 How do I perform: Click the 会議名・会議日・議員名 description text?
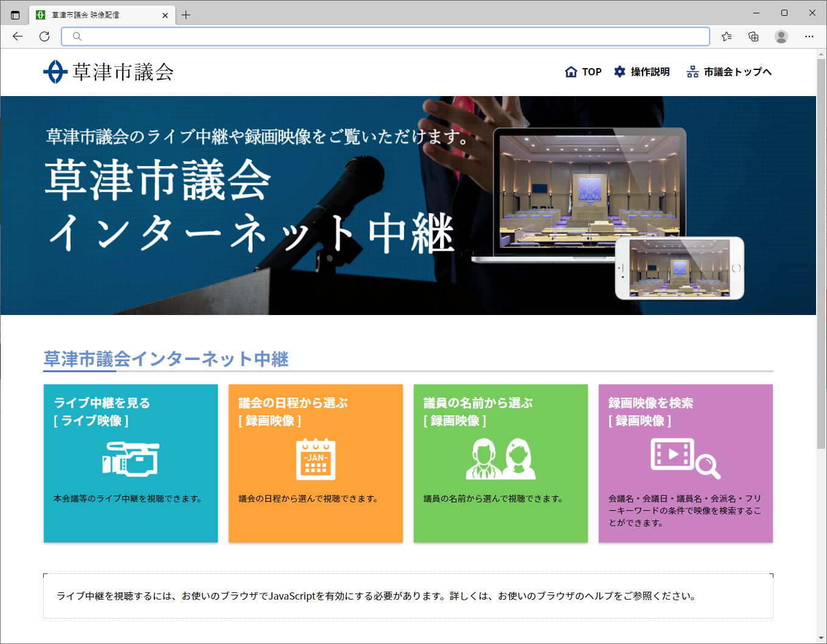[x=685, y=511]
